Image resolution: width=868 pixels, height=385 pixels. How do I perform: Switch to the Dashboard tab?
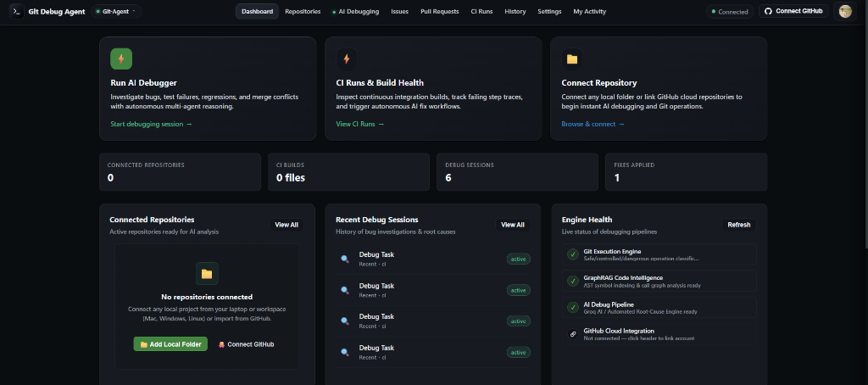tap(257, 11)
